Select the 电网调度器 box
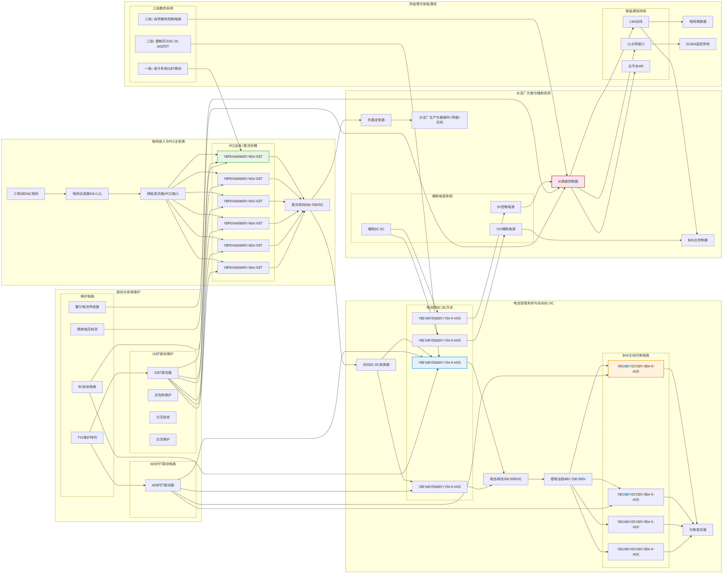Screen dimensions: 728x578 (x=697, y=22)
